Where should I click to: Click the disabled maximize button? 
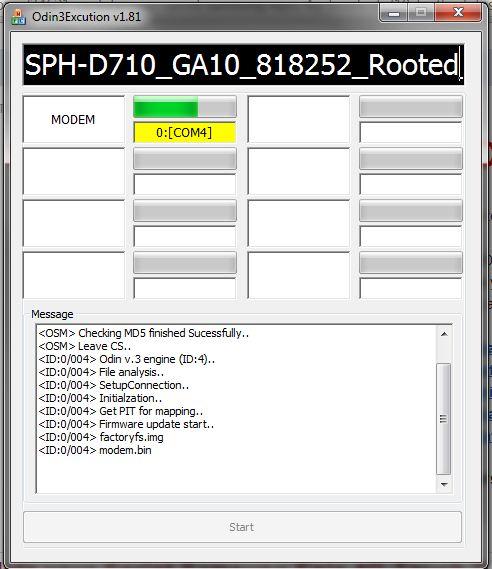[421, 13]
